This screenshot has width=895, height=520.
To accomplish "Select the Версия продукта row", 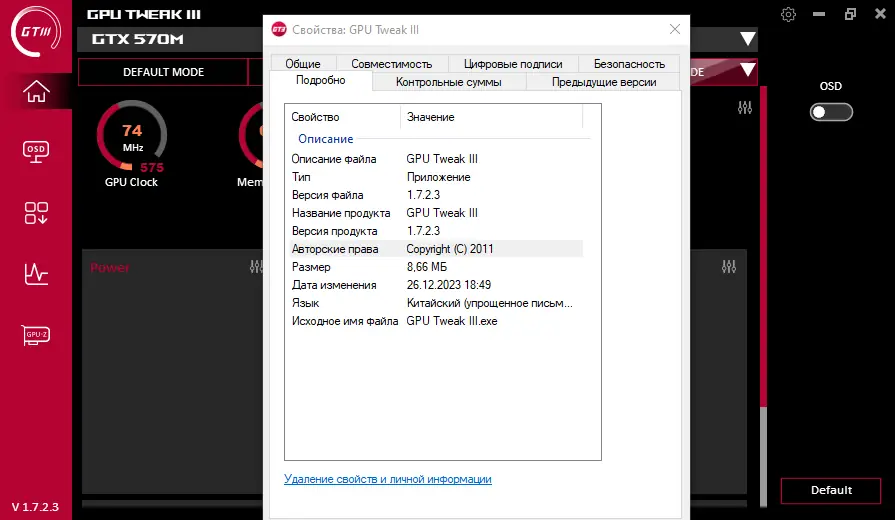I will tap(437, 231).
